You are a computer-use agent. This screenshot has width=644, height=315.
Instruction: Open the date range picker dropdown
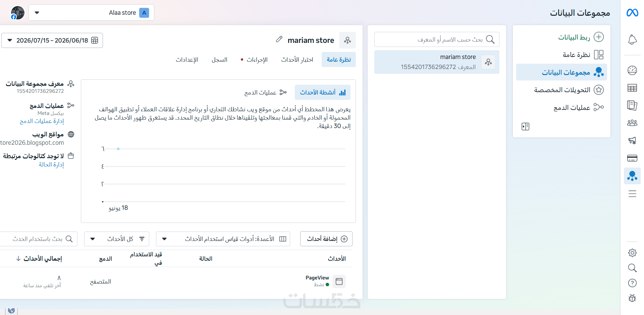tap(52, 40)
